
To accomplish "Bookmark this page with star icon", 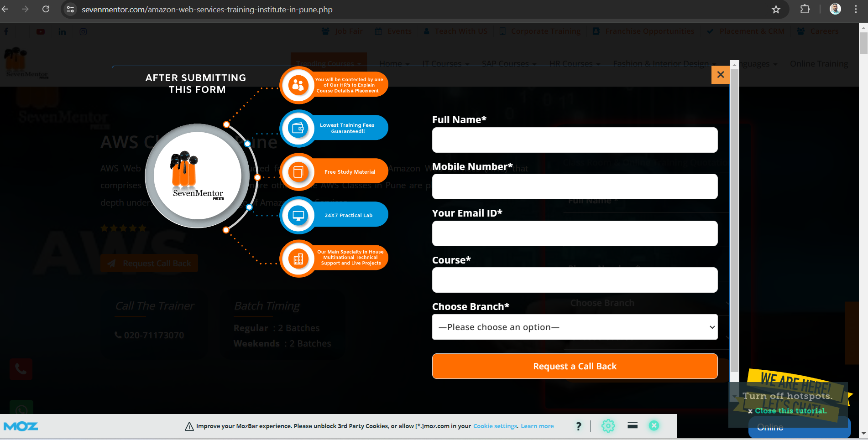I will pos(776,10).
